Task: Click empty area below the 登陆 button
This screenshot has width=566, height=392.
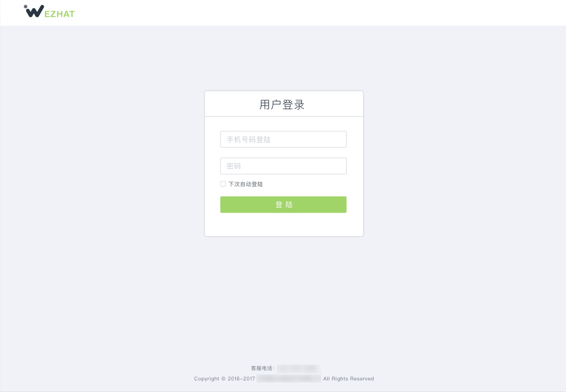Action: point(284,224)
